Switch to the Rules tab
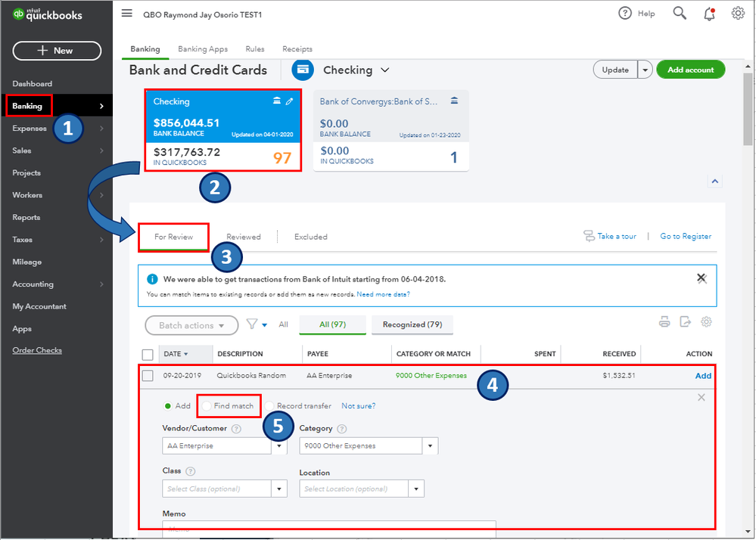The width and height of the screenshot is (756, 540). coord(254,48)
